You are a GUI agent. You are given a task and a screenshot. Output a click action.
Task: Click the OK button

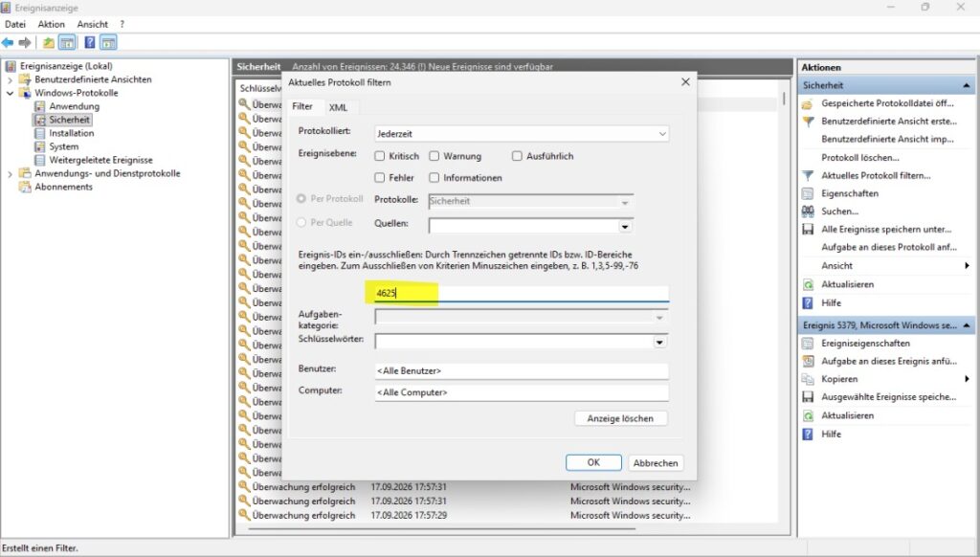pos(593,462)
